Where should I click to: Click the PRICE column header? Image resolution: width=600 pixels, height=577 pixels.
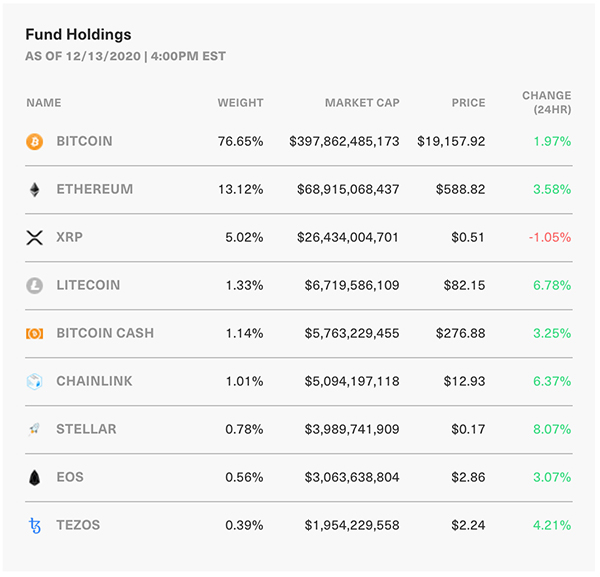(x=468, y=103)
